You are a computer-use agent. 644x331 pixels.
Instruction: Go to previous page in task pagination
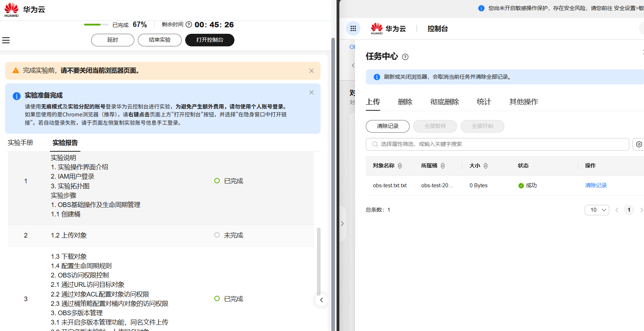[x=617, y=210]
